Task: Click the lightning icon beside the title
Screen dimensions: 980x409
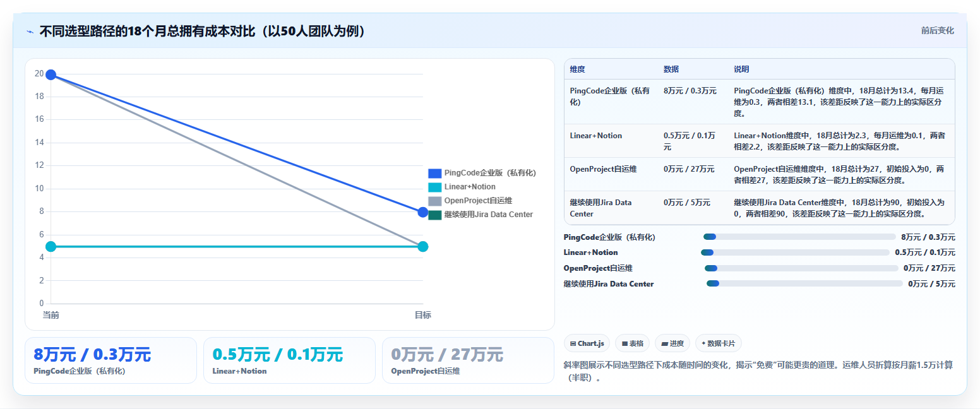Action: click(30, 32)
